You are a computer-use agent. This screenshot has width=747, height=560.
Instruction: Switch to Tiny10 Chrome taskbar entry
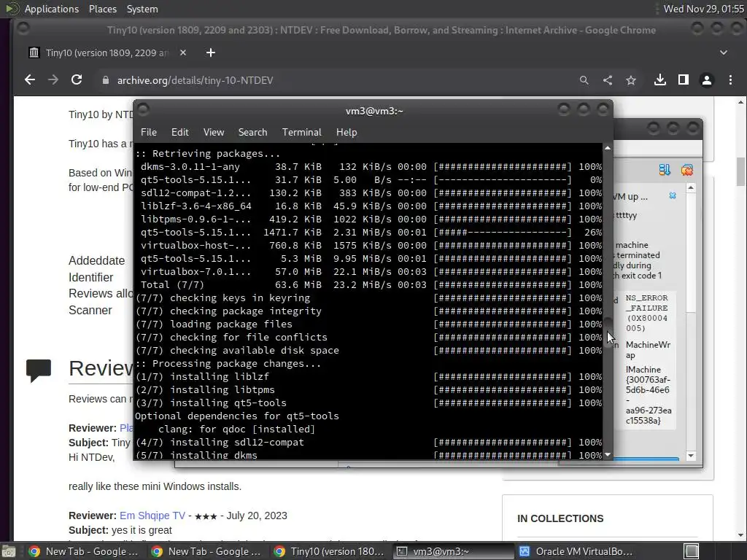[330, 551]
